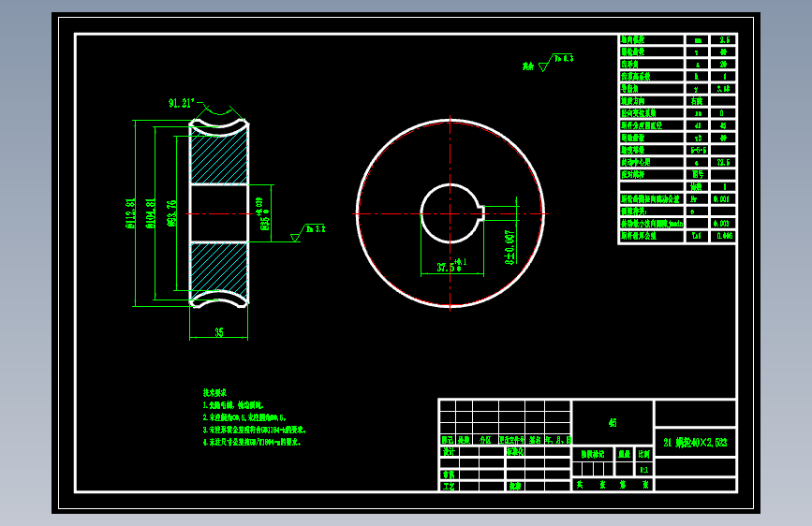Select the '分区' header cell in revision table
812x526 pixels.
(x=485, y=440)
